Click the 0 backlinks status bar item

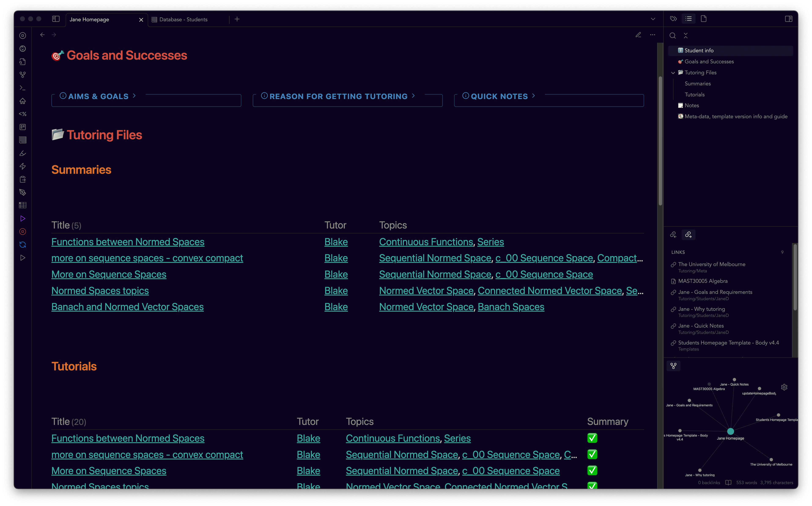coord(709,483)
